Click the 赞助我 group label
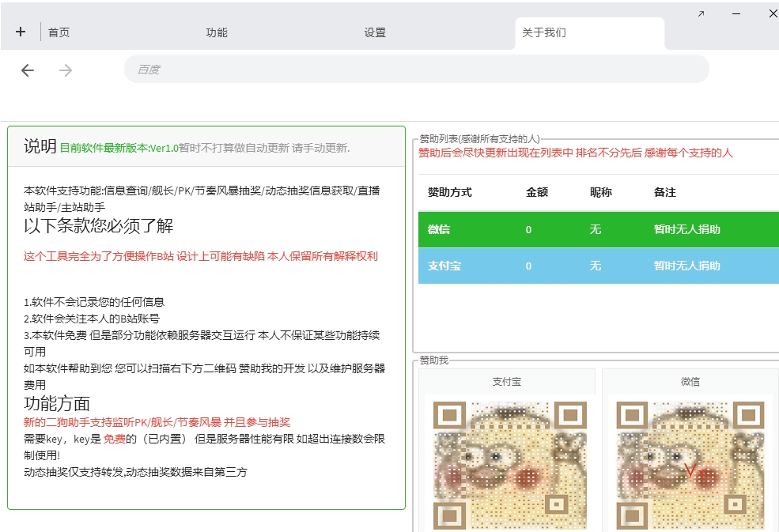This screenshot has height=532, width=779. point(433,360)
